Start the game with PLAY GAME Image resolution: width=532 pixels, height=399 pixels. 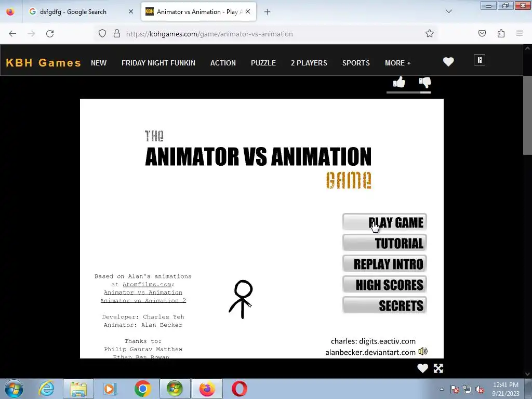[x=384, y=222]
